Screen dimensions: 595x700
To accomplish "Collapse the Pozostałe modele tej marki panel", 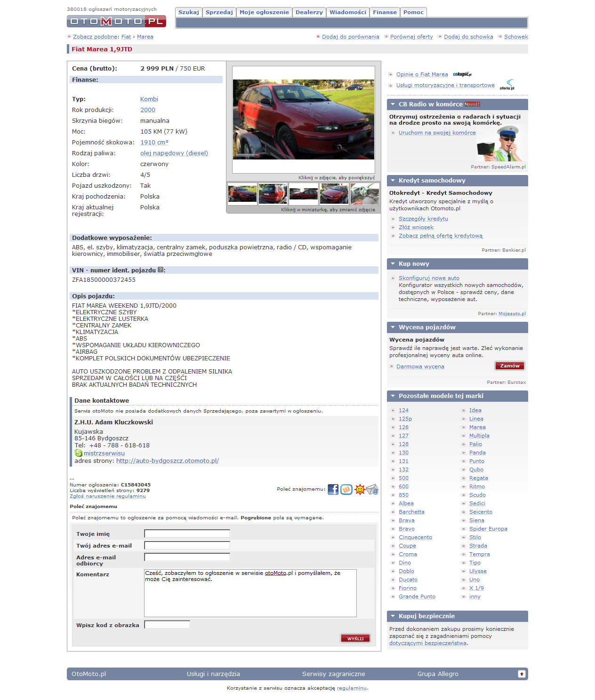I will pos(393,396).
